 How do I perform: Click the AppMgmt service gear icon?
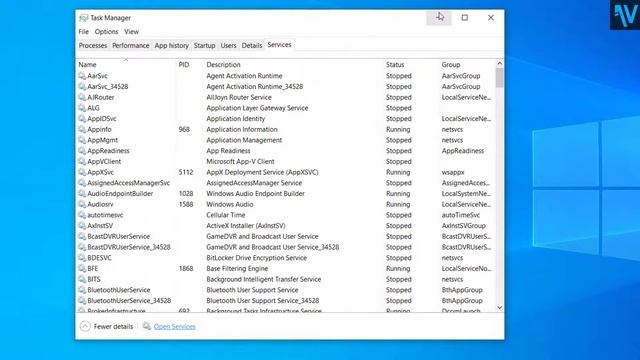tap(82, 140)
